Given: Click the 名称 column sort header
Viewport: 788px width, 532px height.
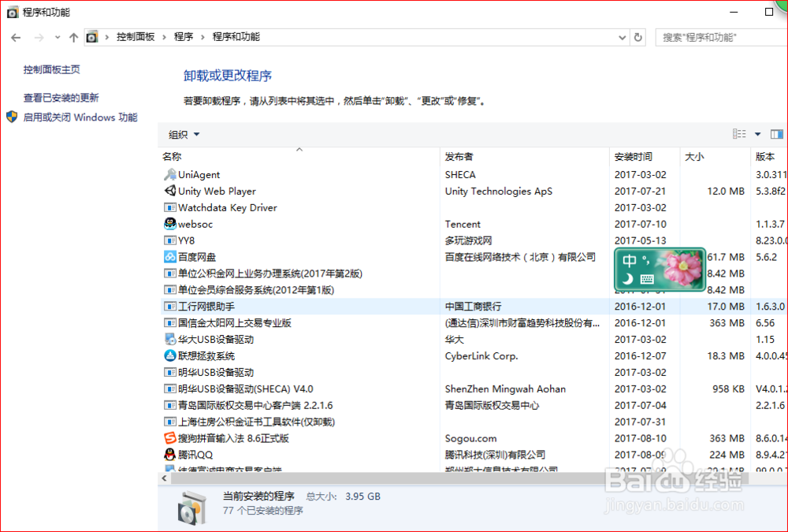Looking at the screenshot, I should 172,156.
